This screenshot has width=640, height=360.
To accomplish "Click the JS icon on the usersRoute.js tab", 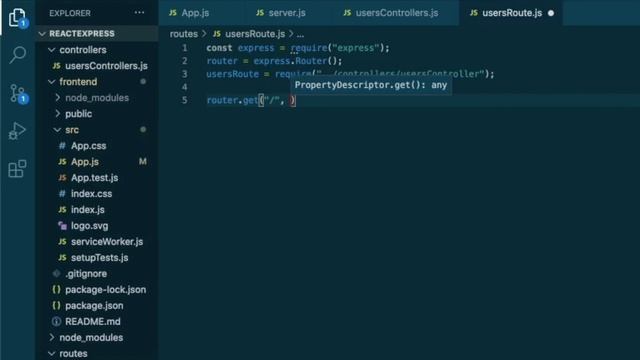I will click(x=473, y=13).
